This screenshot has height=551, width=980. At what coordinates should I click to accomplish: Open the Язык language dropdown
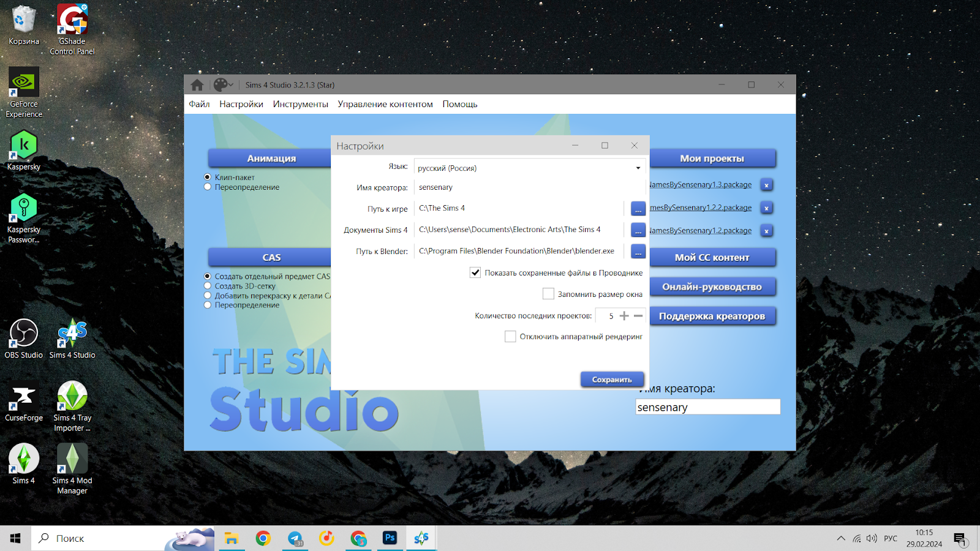pyautogui.click(x=530, y=168)
